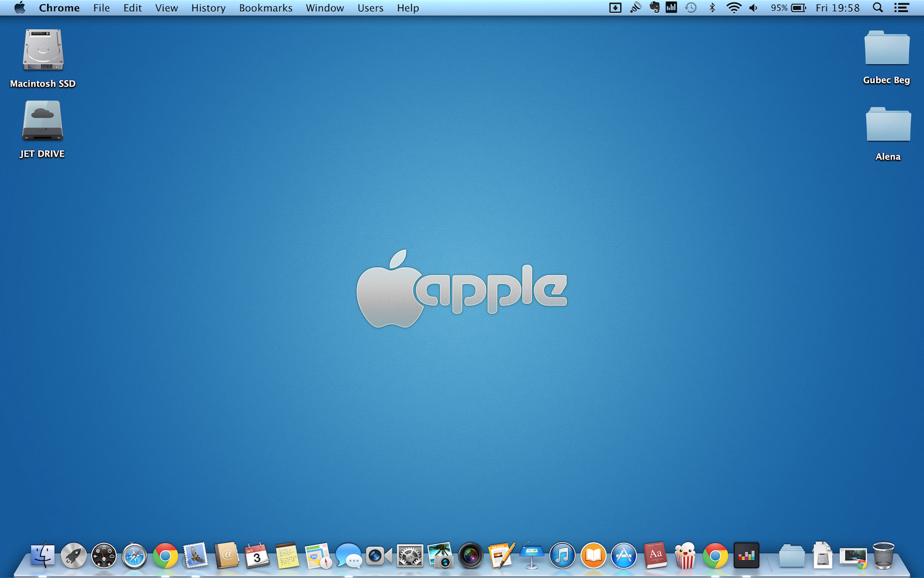Open Chrome icon next to Popcorn Time
This screenshot has width=924, height=578.
[x=715, y=556]
